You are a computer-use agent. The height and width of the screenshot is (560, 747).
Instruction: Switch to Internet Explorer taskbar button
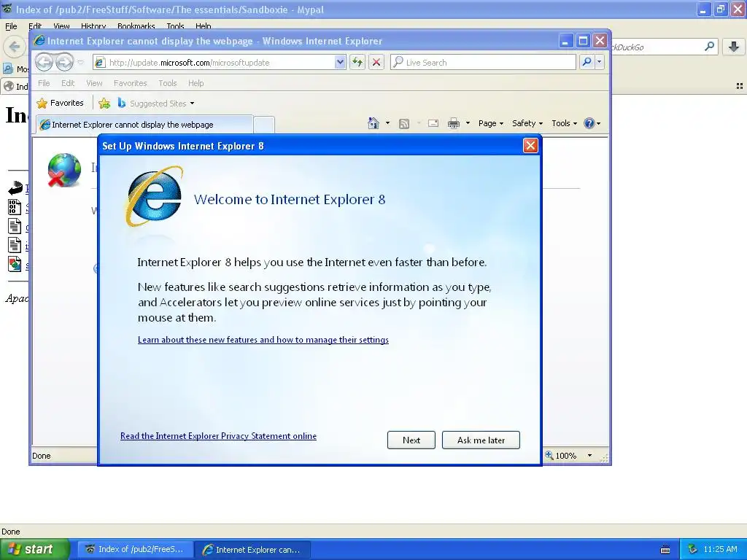coord(253,549)
